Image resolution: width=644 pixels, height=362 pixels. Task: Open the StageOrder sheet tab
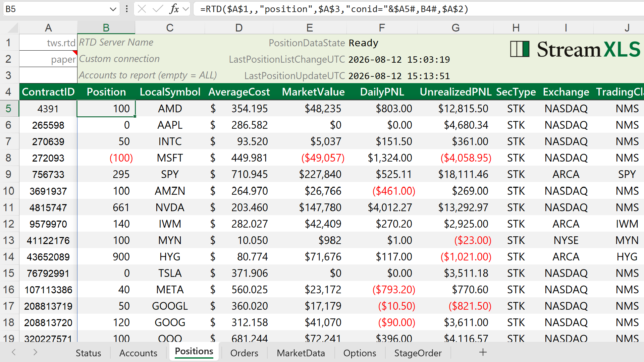418,353
